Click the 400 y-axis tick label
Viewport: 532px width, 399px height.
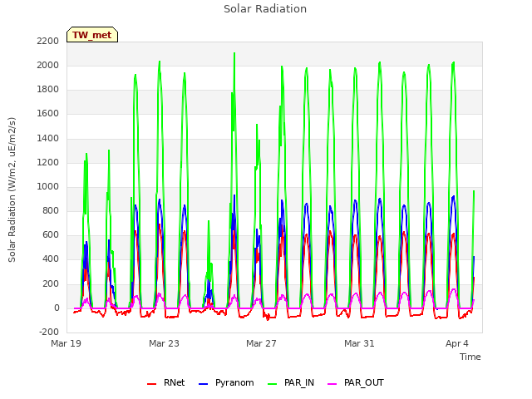pos(51,259)
